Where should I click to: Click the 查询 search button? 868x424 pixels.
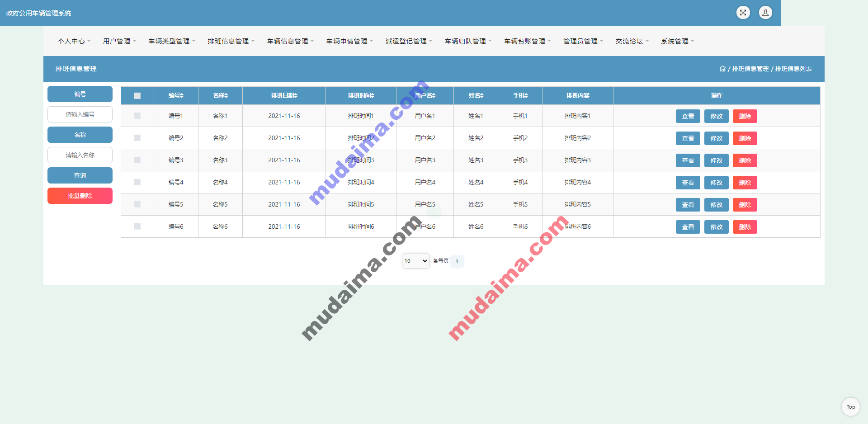pyautogui.click(x=80, y=175)
